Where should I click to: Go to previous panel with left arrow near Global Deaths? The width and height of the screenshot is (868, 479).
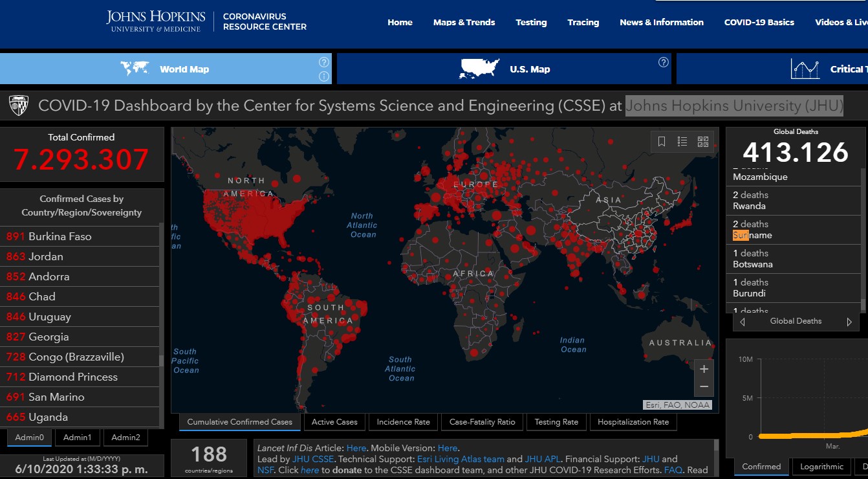coord(743,322)
